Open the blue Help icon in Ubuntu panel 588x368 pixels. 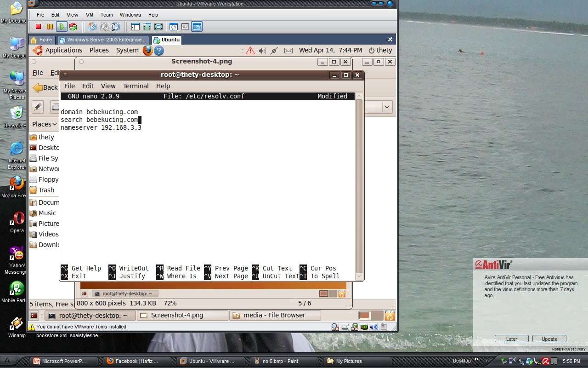click(x=159, y=51)
